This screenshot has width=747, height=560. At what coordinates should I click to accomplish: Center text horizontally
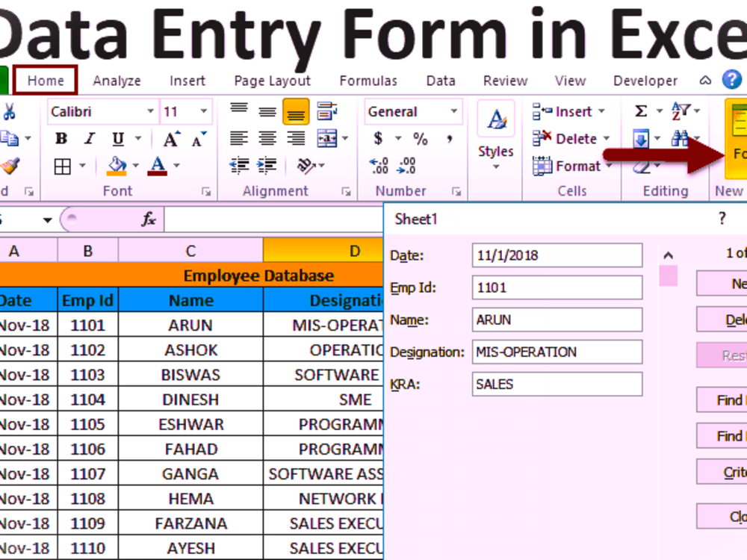point(267,139)
